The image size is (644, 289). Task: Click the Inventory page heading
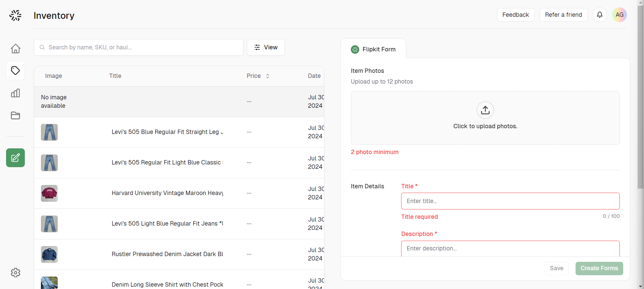click(54, 15)
